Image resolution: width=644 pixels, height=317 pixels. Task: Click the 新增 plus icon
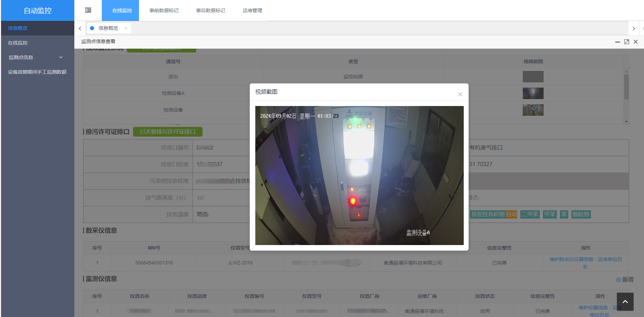(618, 280)
